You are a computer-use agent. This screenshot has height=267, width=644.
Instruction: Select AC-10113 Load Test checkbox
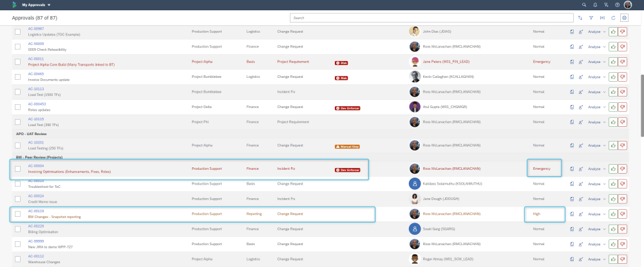pyautogui.click(x=17, y=92)
